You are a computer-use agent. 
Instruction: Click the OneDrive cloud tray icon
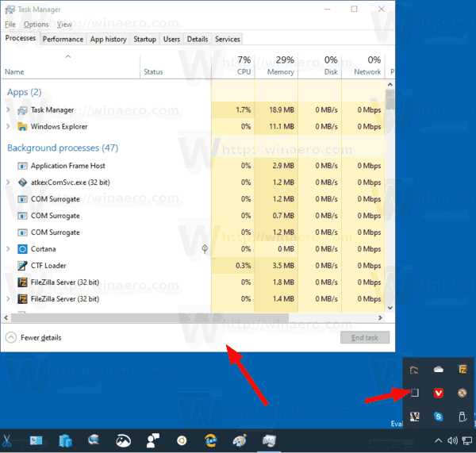click(x=439, y=370)
